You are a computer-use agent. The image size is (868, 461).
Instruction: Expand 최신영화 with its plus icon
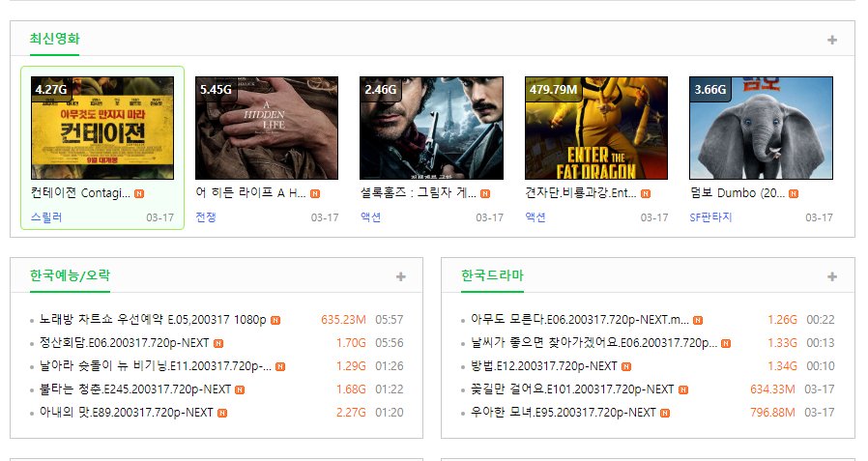click(x=831, y=40)
